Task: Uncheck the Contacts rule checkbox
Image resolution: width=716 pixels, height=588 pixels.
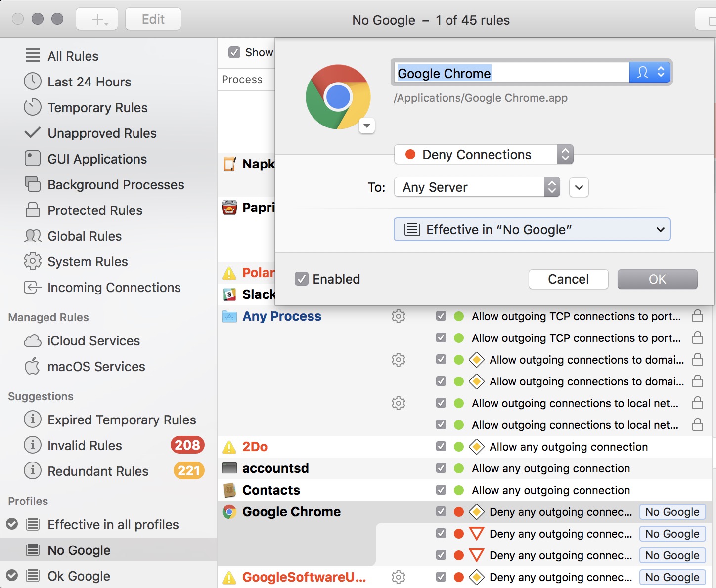Action: coord(441,490)
